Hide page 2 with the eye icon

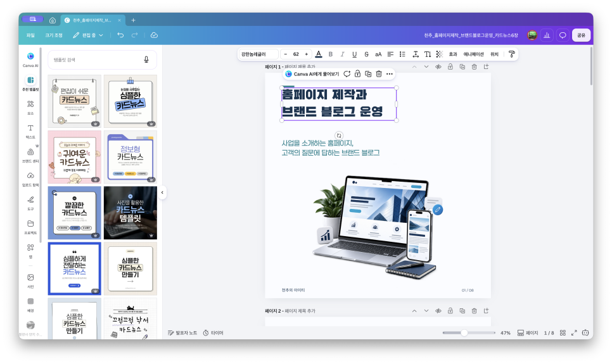(x=438, y=311)
